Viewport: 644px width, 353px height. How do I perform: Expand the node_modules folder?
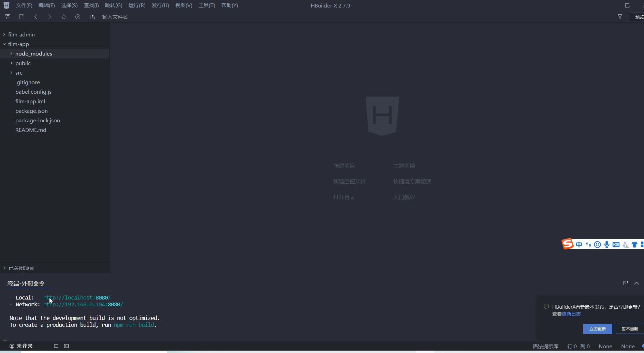(x=11, y=53)
